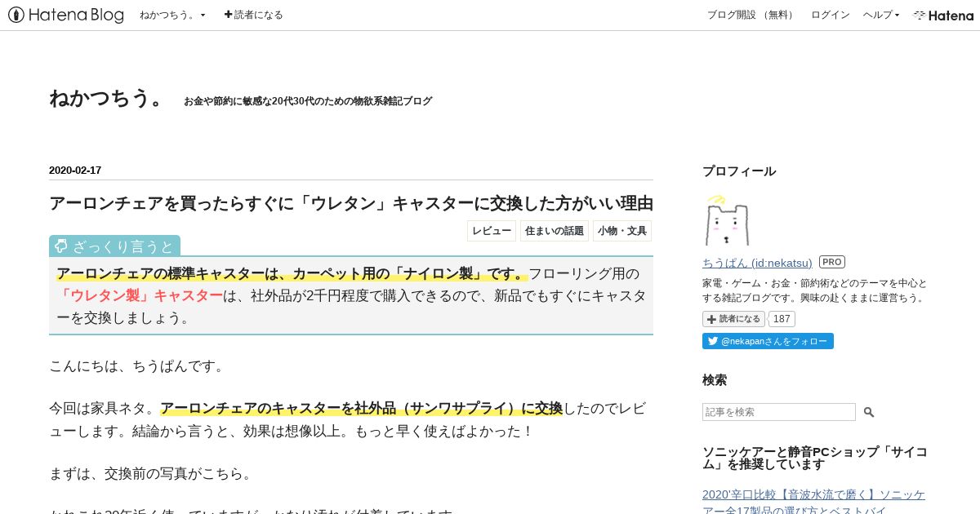Open the 2020'辛口比較 ソニッケアー article link

pos(814,503)
